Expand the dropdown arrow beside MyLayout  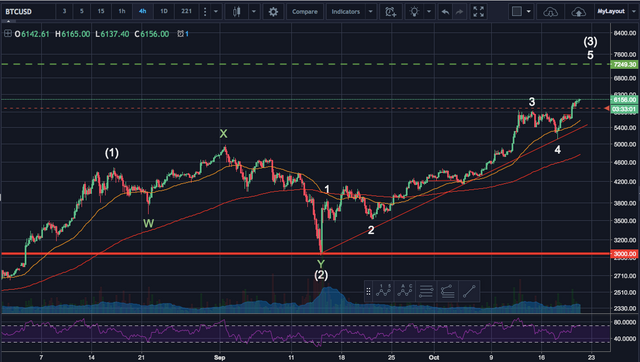(x=633, y=12)
